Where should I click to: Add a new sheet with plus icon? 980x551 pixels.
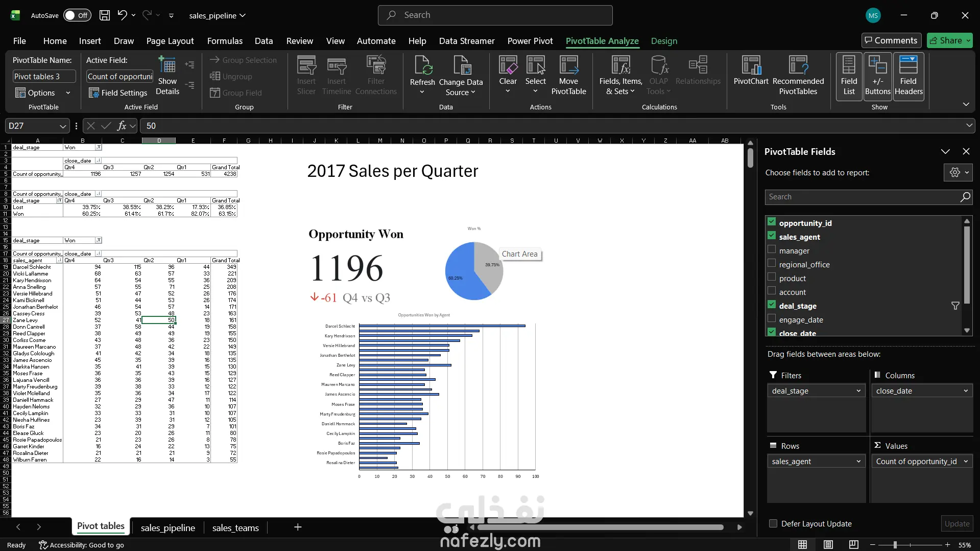click(298, 527)
